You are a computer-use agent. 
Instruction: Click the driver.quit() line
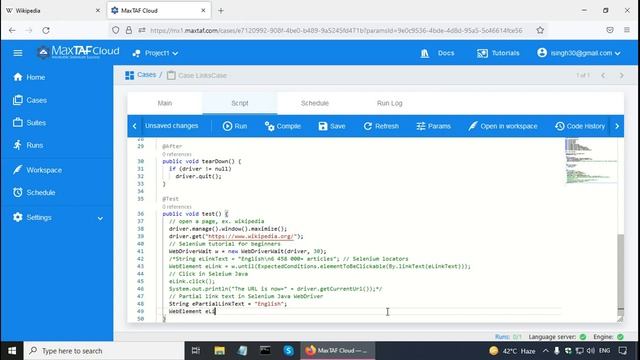(198, 176)
